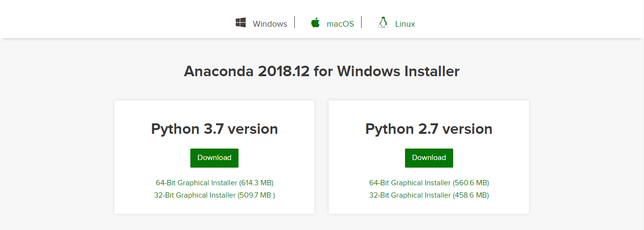644x230 pixels.
Task: Click the Python 2.7 version heading
Action: [429, 129]
